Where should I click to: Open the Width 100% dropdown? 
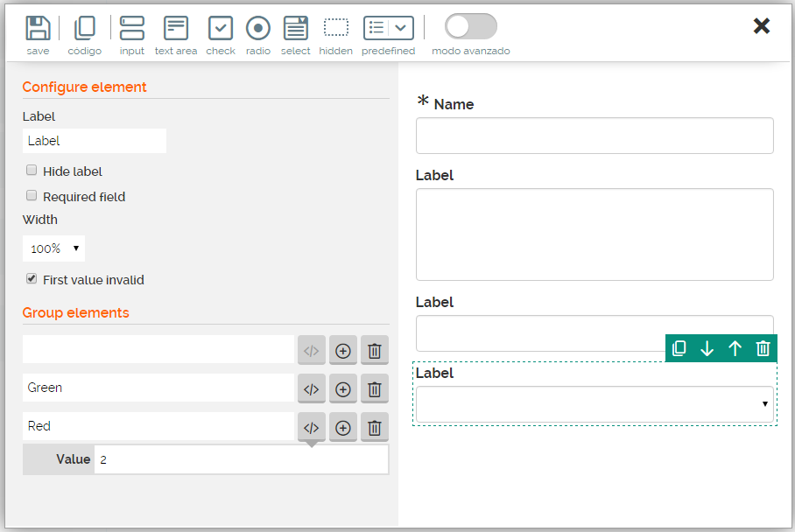(x=53, y=248)
